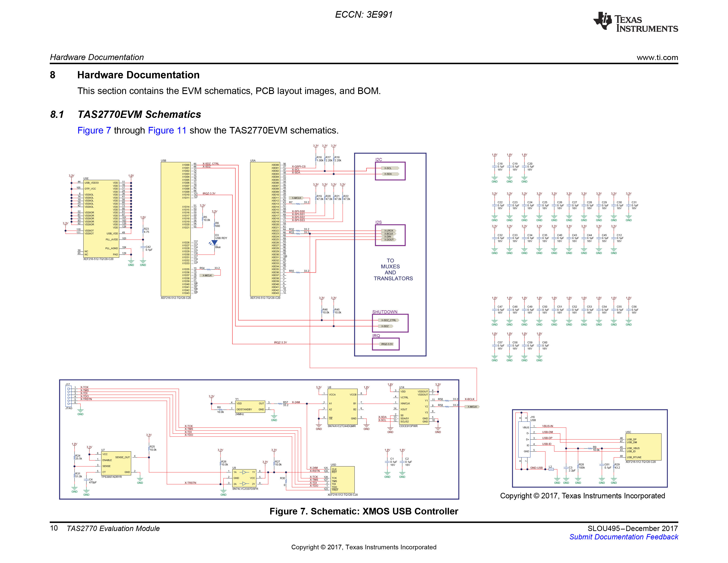Open the Figure 11 link
Image resolution: width=728 pixels, height=563 pixels.
(167, 130)
